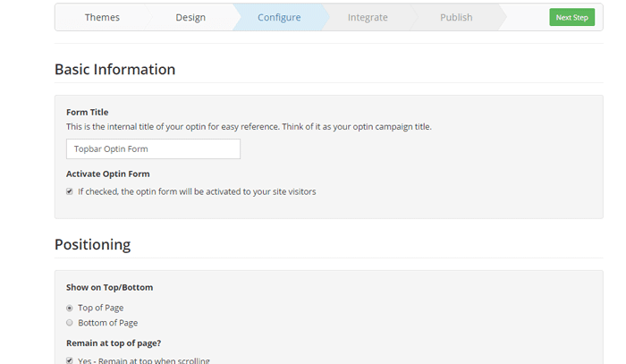
Task: Click the Basic Information section heading
Action: (x=114, y=69)
